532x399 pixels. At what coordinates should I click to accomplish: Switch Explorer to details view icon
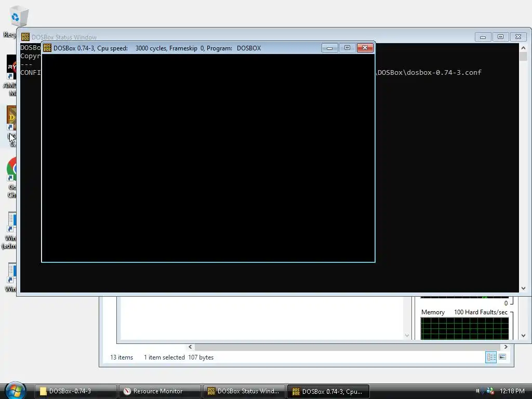491,357
